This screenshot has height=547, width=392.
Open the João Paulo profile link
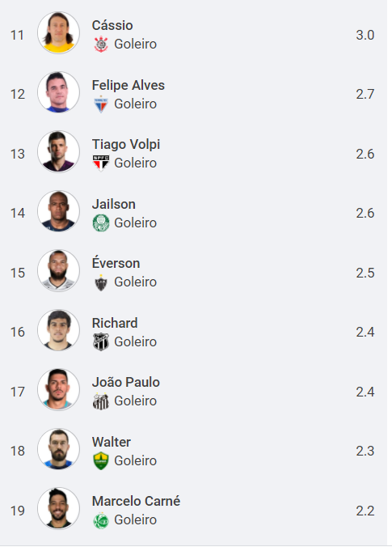click(x=126, y=383)
